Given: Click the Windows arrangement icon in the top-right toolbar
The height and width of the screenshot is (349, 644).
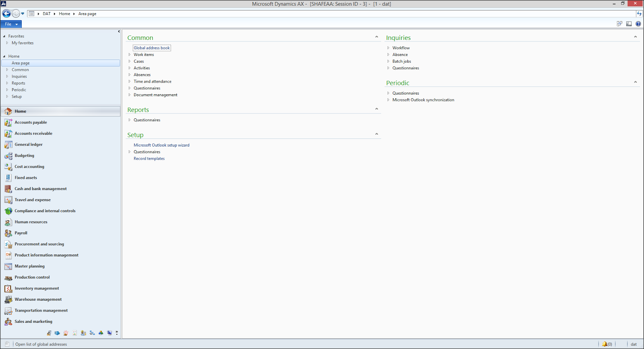Looking at the screenshot, I should [x=619, y=24].
